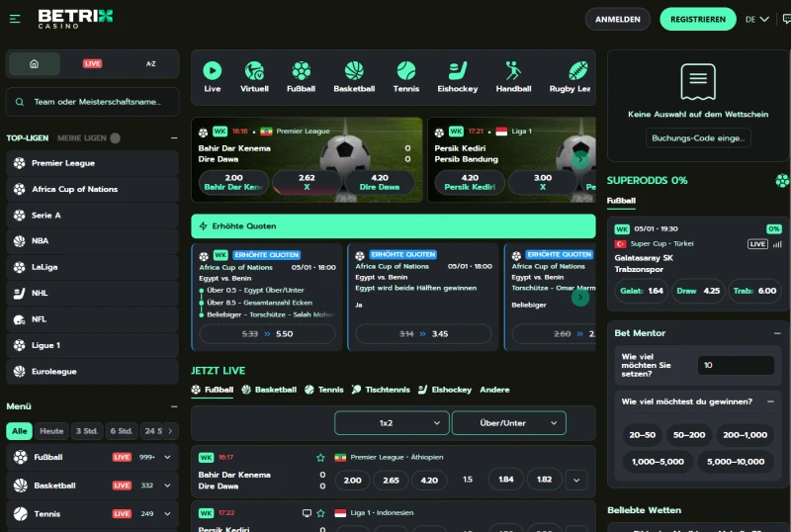Screen dimensions: 791x532
Task: Open the Über/Unter market dropdown
Action: 508,423
